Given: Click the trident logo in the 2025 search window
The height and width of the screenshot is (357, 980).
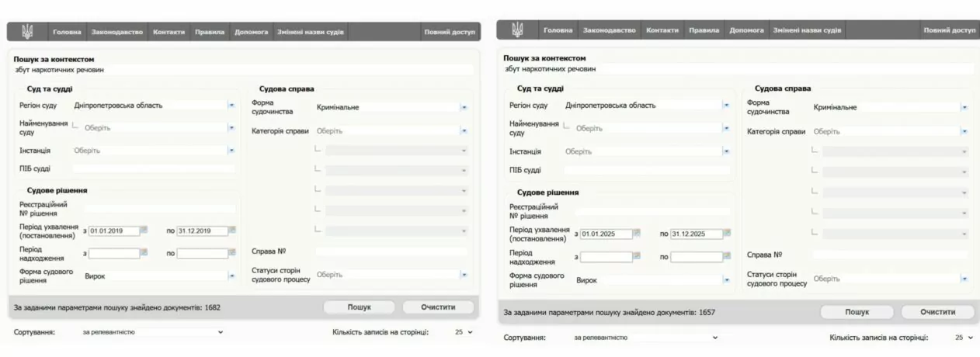Looking at the screenshot, I should click(x=517, y=30).
